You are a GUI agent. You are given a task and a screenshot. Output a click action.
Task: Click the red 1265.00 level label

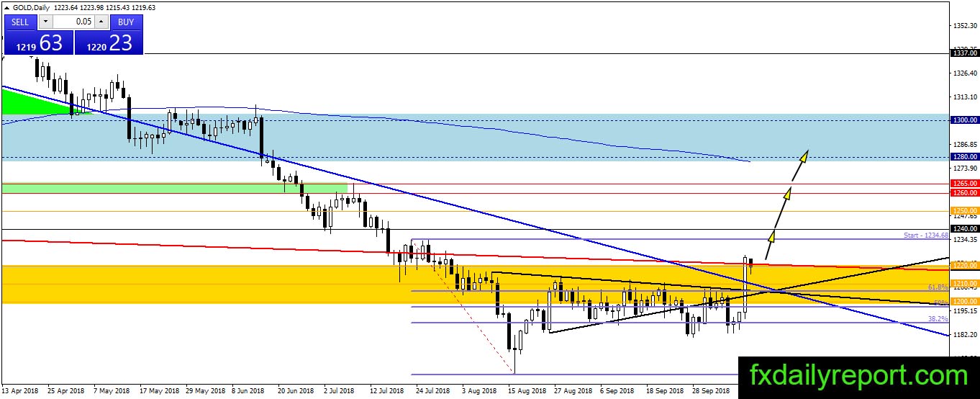[964, 184]
